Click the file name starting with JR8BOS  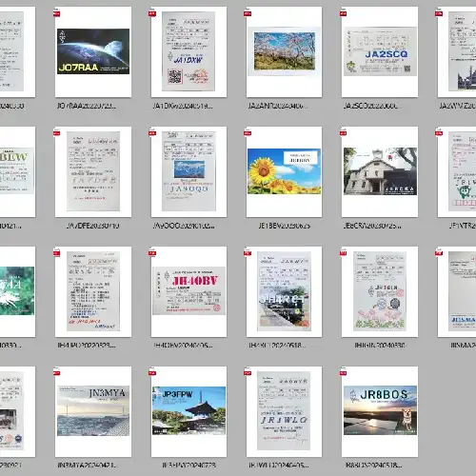(374, 466)
